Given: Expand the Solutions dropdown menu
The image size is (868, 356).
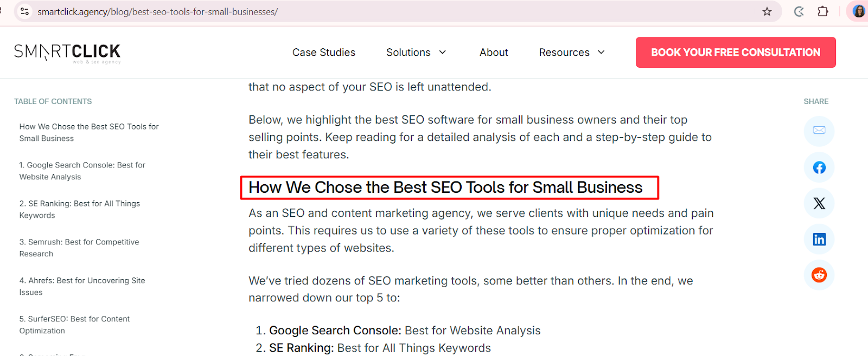Looking at the screenshot, I should click(x=416, y=52).
